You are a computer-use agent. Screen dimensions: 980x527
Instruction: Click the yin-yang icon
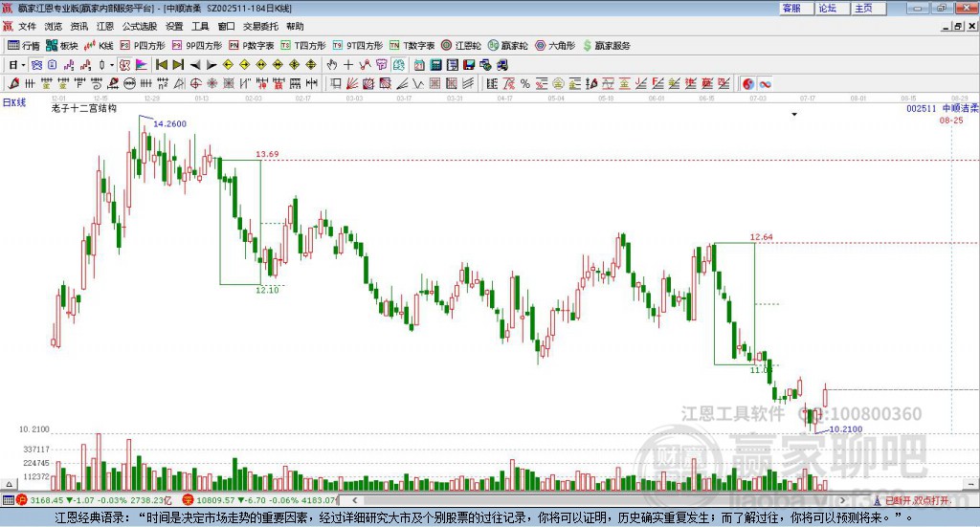point(748,83)
